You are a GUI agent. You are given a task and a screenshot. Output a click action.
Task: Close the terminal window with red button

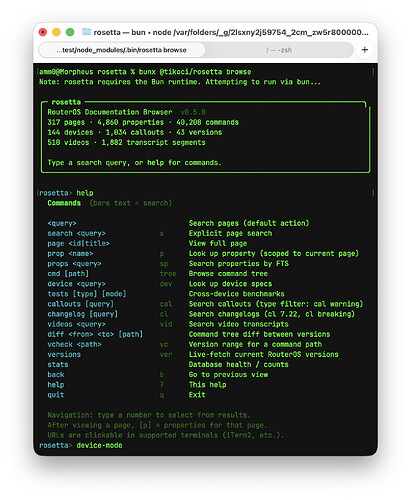43,32
